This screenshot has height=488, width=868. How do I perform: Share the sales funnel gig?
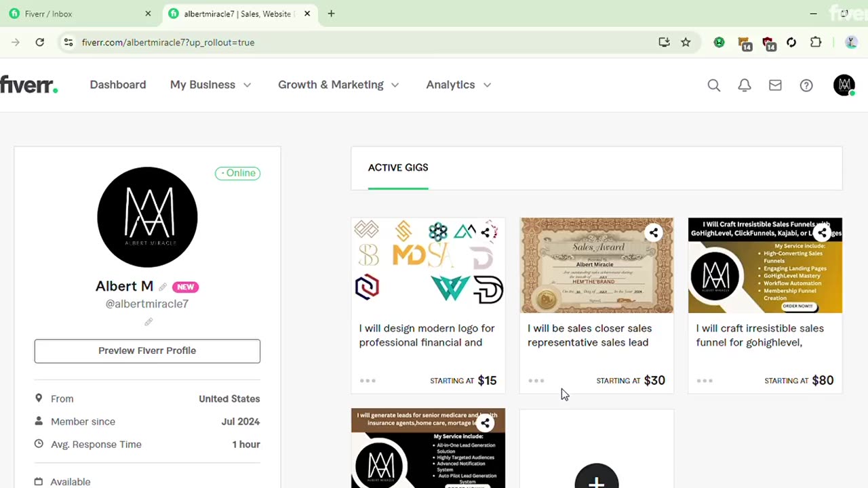pos(822,232)
